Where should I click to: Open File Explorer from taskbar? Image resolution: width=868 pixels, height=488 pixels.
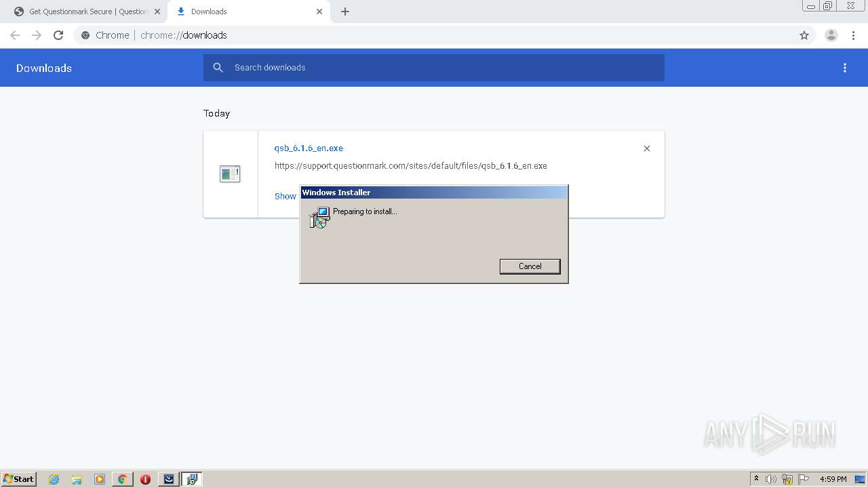click(x=77, y=479)
